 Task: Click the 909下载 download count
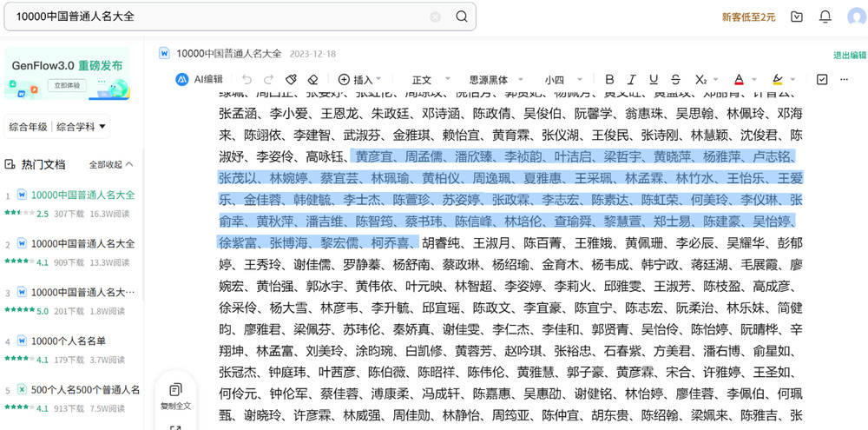[69, 262]
